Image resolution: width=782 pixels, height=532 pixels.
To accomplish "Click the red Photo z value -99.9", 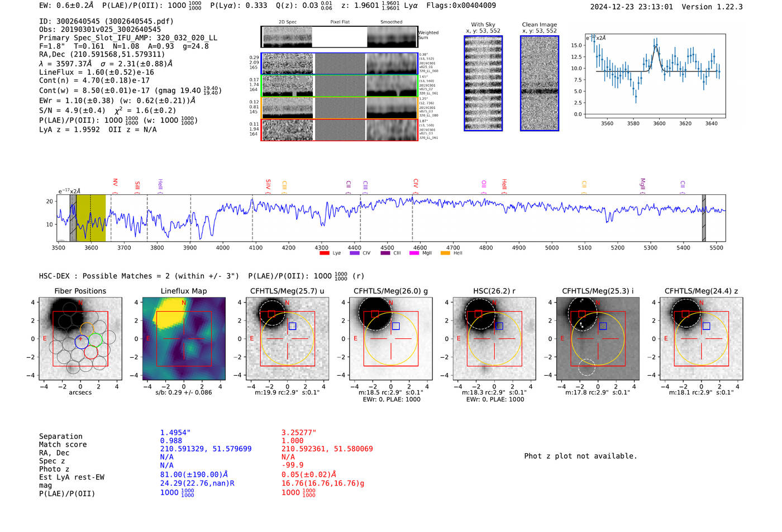I will point(293,465).
